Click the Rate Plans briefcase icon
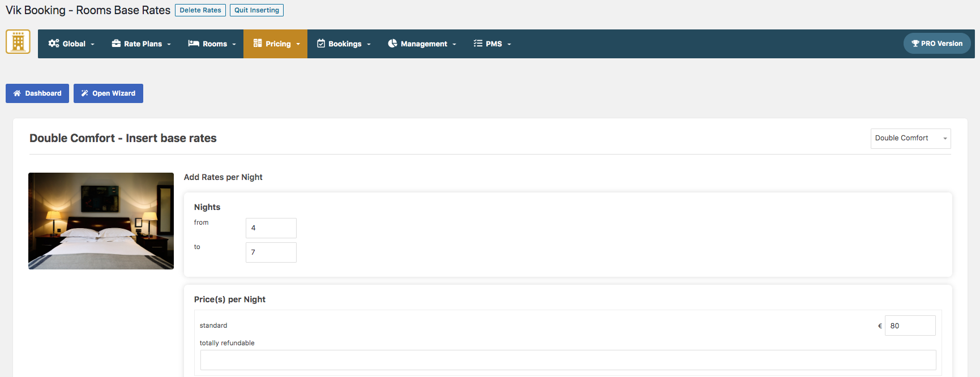Image resolution: width=980 pixels, height=377 pixels. (116, 43)
